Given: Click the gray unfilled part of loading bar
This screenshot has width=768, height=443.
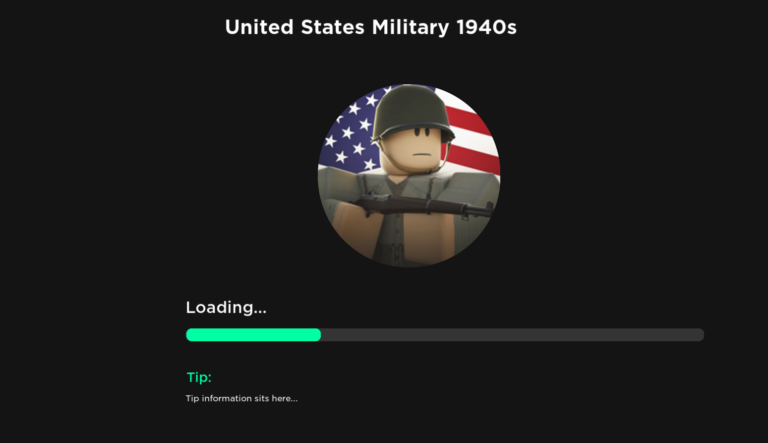Looking at the screenshot, I should click(512, 335).
